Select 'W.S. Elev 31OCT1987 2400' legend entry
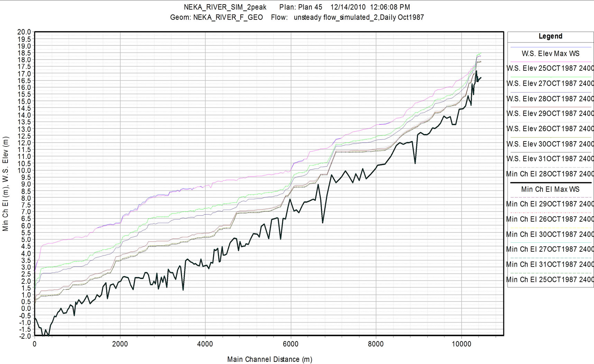The image size is (594, 364). (550, 159)
